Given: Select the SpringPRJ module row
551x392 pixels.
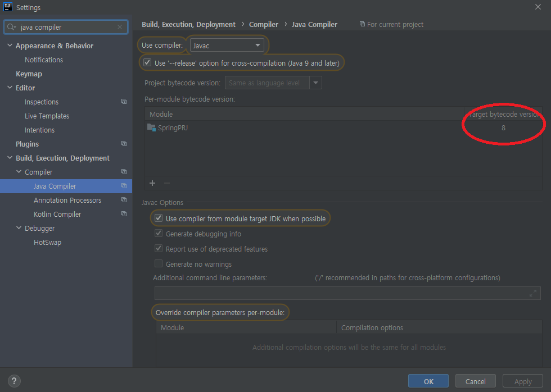Looking at the screenshot, I should point(344,127).
